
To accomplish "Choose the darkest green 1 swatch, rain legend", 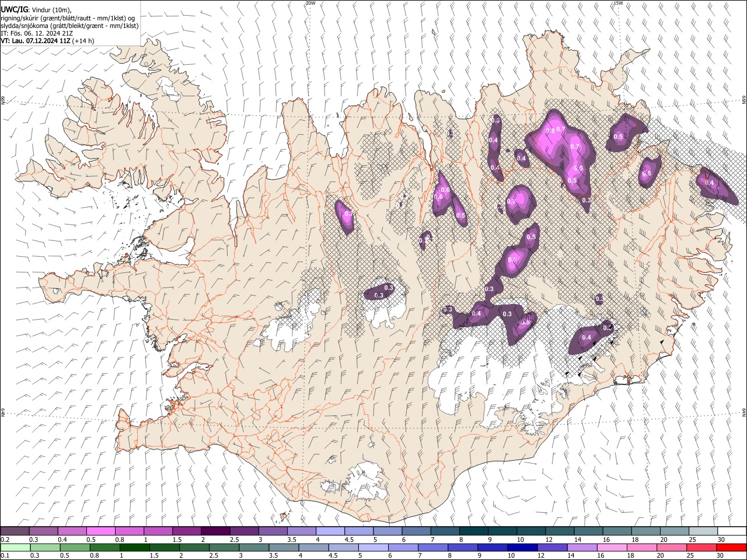I will point(134,548).
